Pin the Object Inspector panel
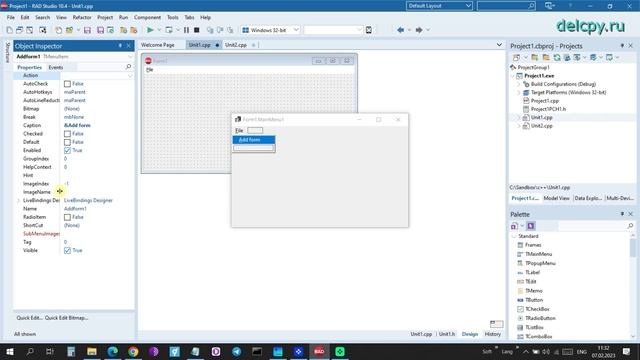This screenshot has height=360, width=640. (120, 46)
